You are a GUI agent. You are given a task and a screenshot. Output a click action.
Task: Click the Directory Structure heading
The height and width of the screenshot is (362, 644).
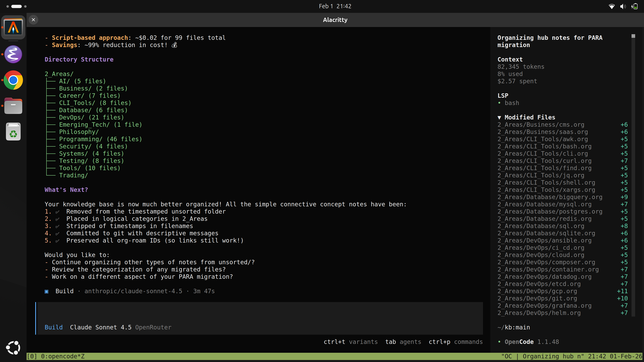pyautogui.click(x=79, y=60)
